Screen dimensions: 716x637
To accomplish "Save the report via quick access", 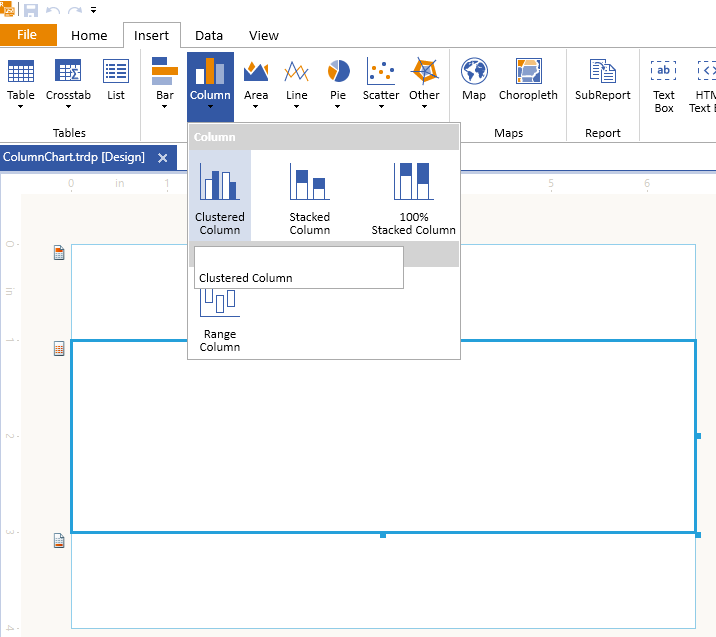I will click(31, 10).
